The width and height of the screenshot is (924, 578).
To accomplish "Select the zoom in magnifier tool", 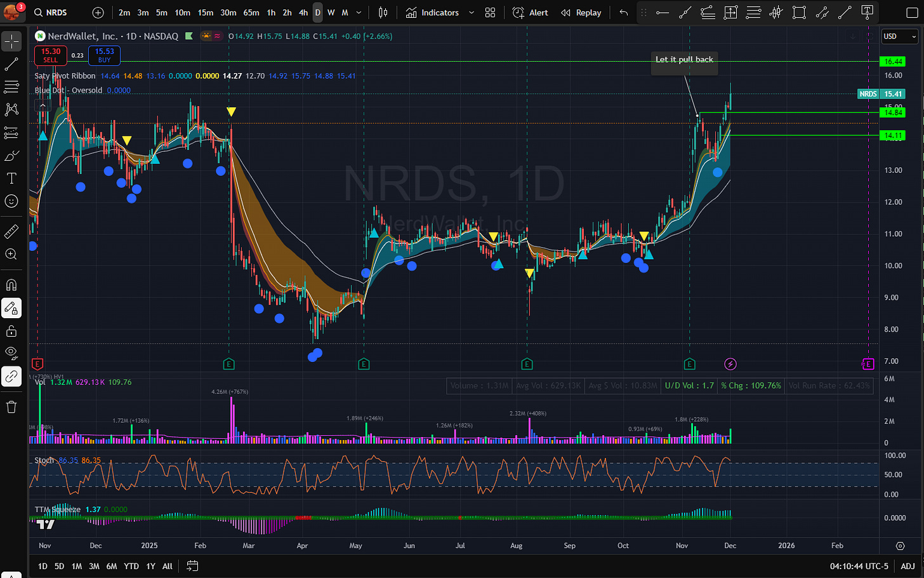I will [11, 255].
